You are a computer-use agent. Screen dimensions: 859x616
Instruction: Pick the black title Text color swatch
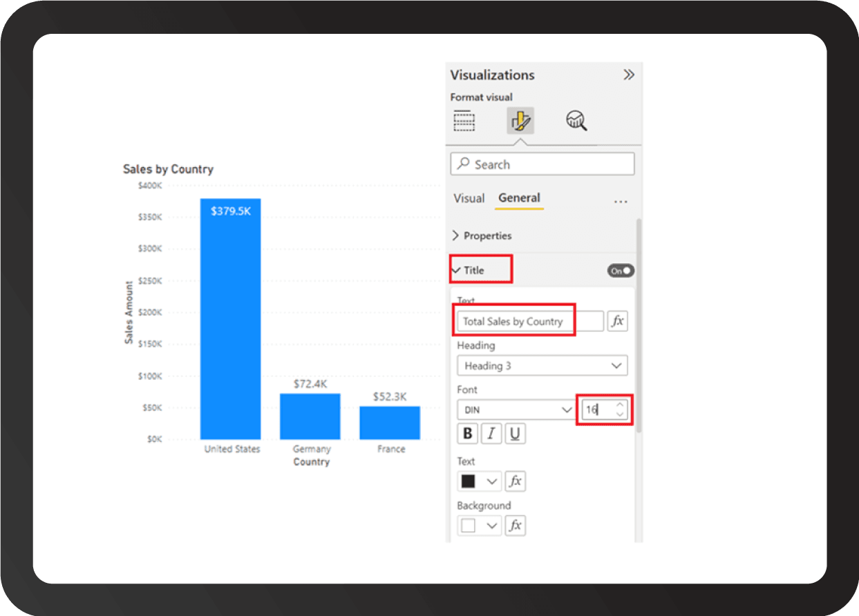pyautogui.click(x=469, y=481)
